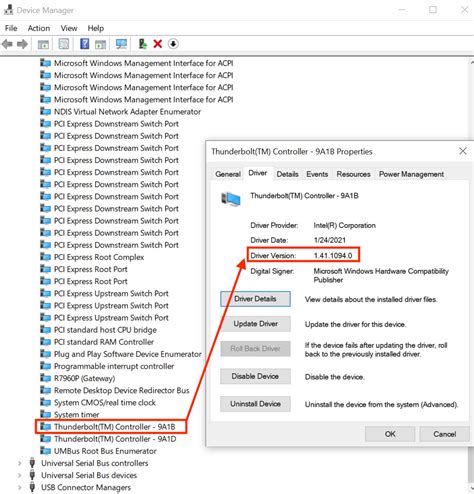The height and width of the screenshot is (494, 474).
Task: Open the Events tab
Action: [x=317, y=174]
